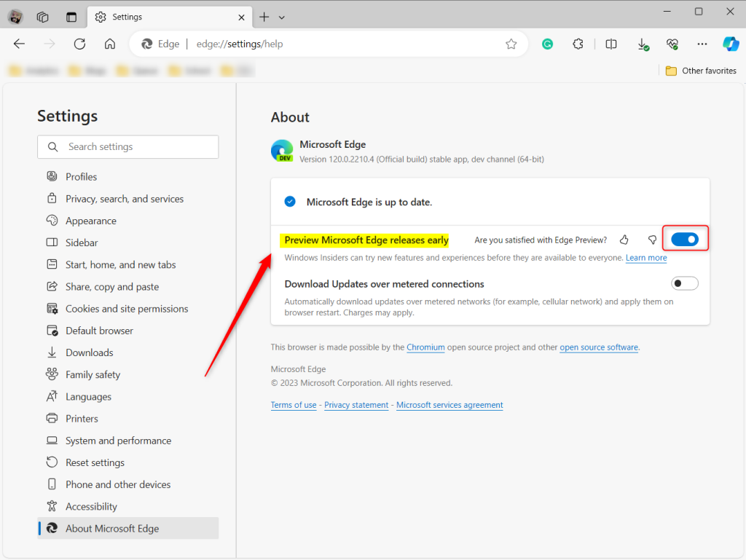Open the open source software link
Viewport: 746px width, 560px height.
(599, 347)
